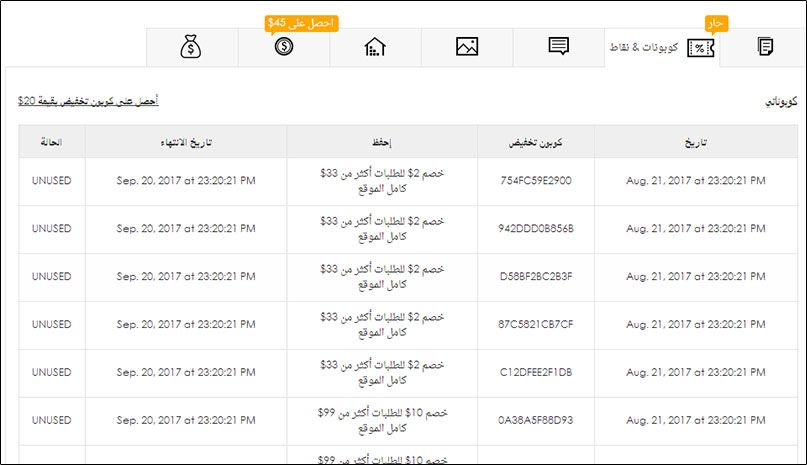Click the تاريخ الانتهاء column header
This screenshot has height=465, width=807.
tap(186, 142)
